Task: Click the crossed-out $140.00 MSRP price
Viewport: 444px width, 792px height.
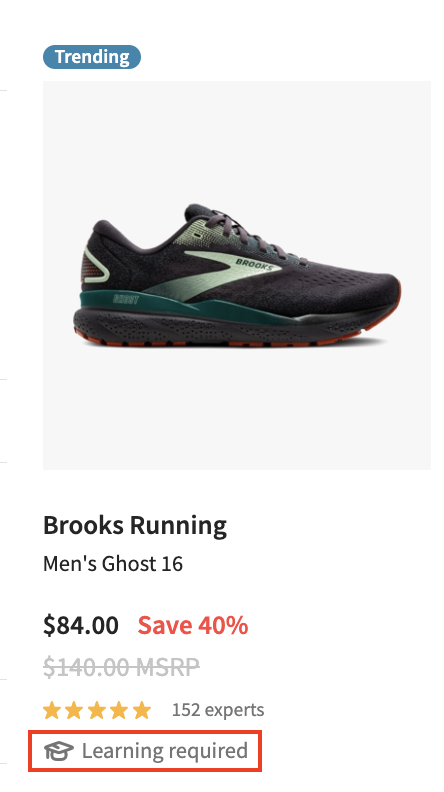Action: tap(121, 667)
